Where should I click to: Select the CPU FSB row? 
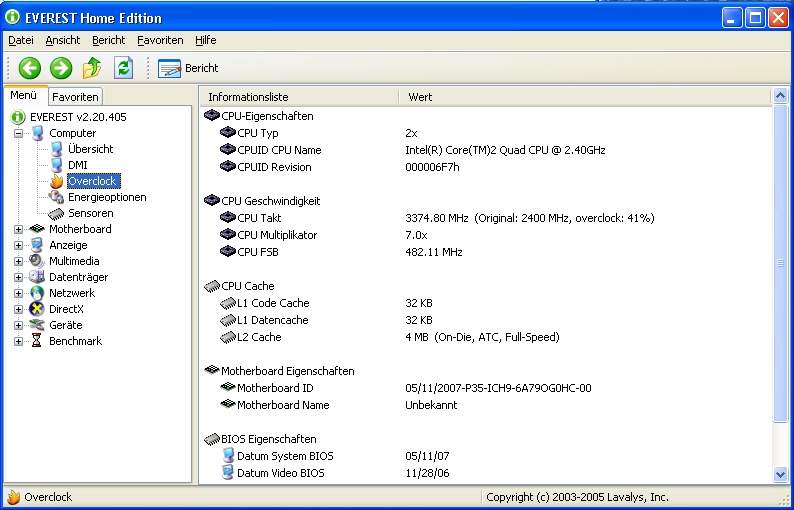coord(486,252)
